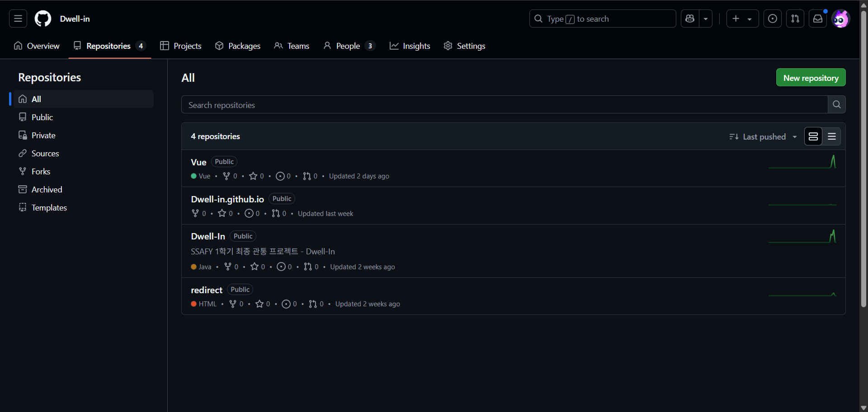Viewport: 868px width, 412px height.
Task: Open organization Settings tab
Action: click(464, 46)
